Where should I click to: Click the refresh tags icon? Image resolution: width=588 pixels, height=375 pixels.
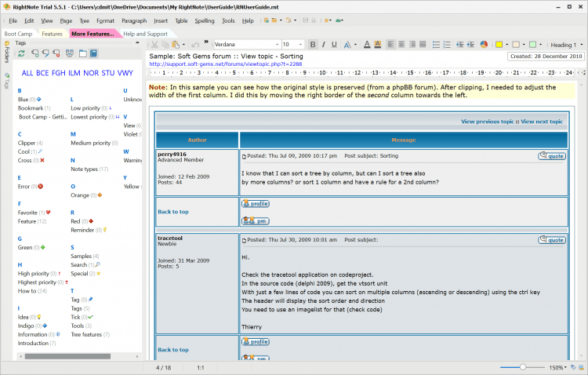pos(21,53)
